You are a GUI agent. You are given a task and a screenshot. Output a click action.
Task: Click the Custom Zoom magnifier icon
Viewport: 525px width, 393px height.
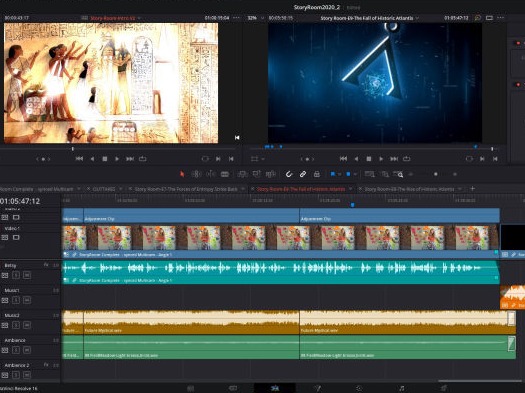398,174
